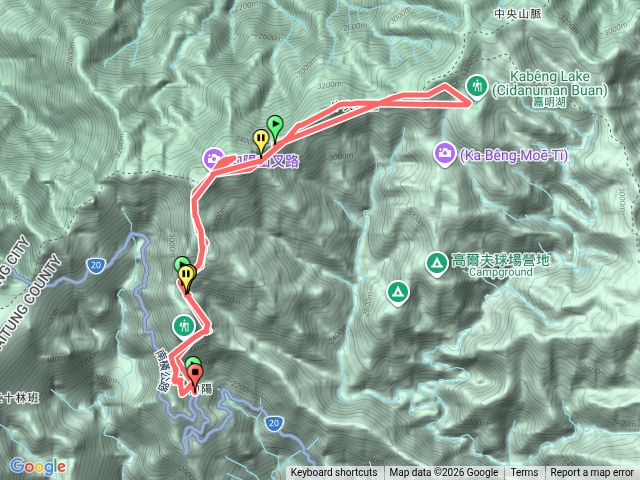
Task: Open the Terms link
Action: click(524, 473)
